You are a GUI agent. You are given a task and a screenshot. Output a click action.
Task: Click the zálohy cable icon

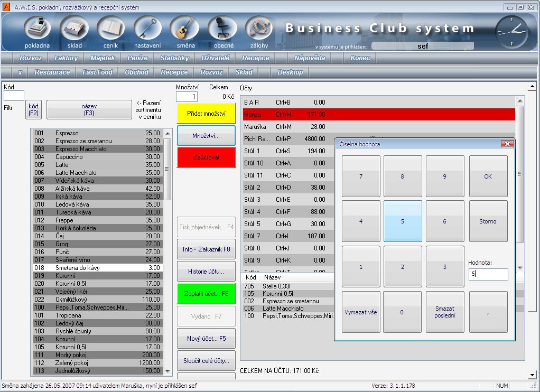[258, 29]
